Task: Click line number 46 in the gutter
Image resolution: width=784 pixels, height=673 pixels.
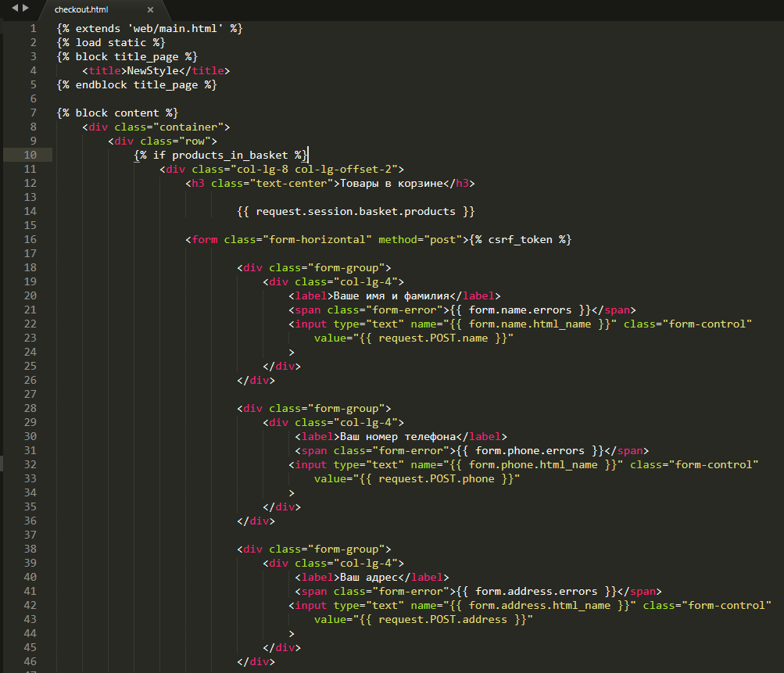Action: click(x=30, y=662)
